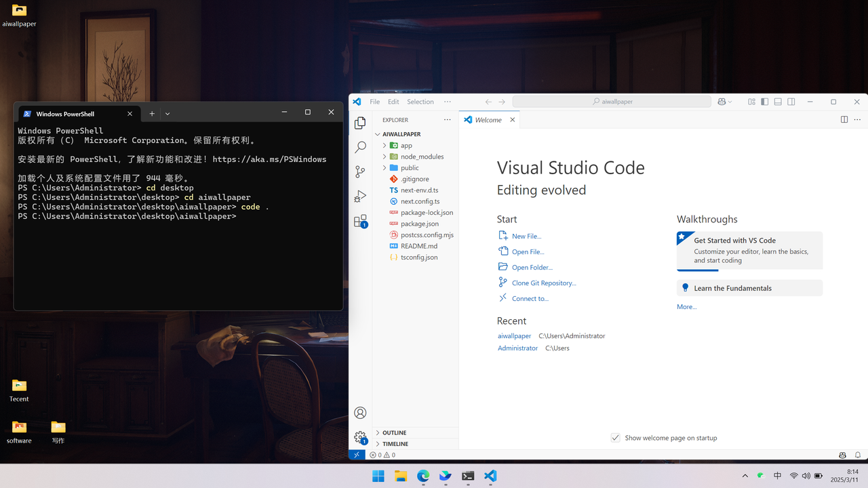Uncheck Show welcome page on startup
Screen dimensions: 868x488
[x=615, y=438]
